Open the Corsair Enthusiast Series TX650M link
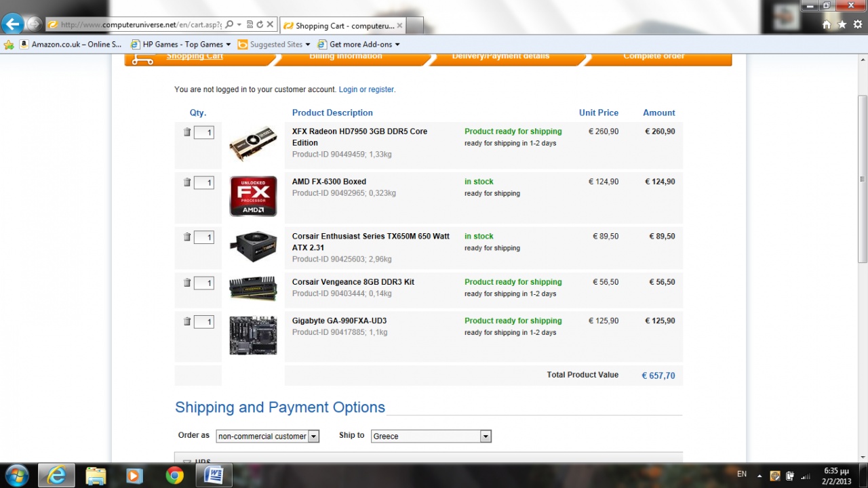 371,242
